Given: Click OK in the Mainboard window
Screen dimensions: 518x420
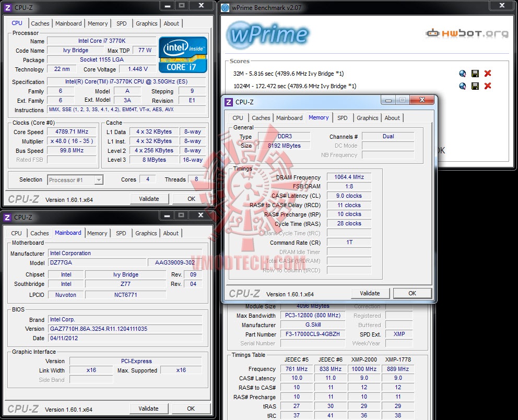Looking at the screenshot, I should [191, 409].
